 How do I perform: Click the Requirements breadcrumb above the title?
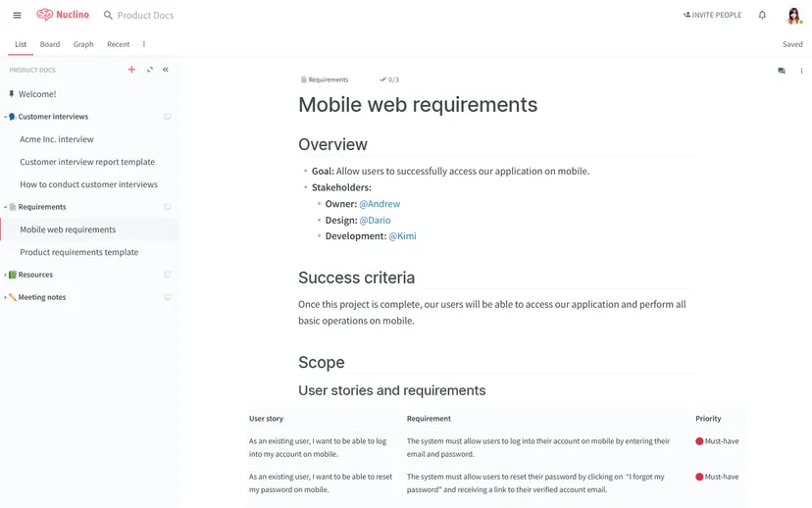325,79
